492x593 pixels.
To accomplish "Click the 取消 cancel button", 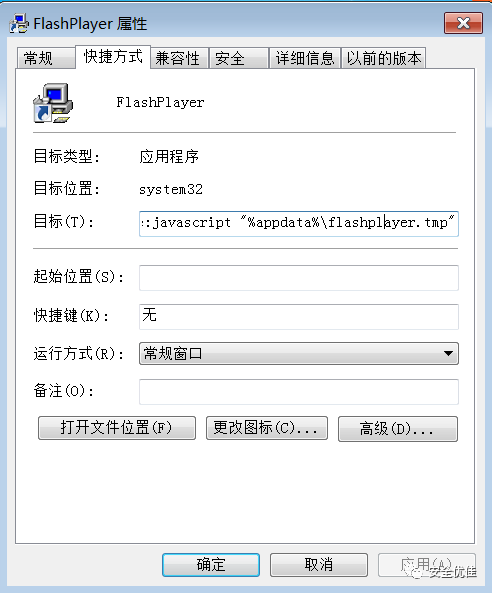I will tap(319, 565).
